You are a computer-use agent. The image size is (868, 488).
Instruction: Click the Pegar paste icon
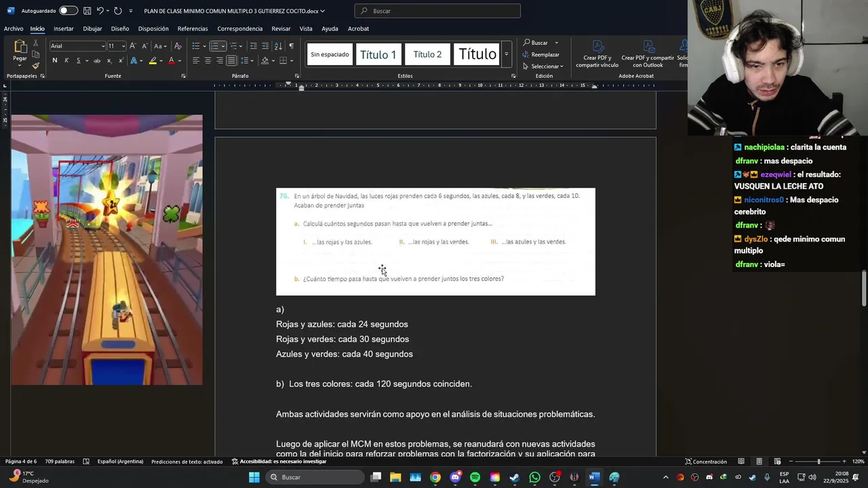pyautogui.click(x=20, y=47)
